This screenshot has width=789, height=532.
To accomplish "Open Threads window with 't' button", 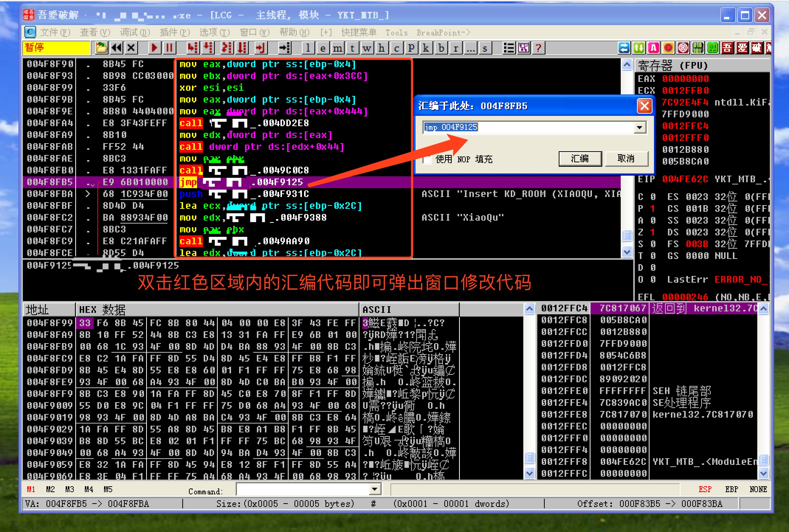I will (x=352, y=48).
